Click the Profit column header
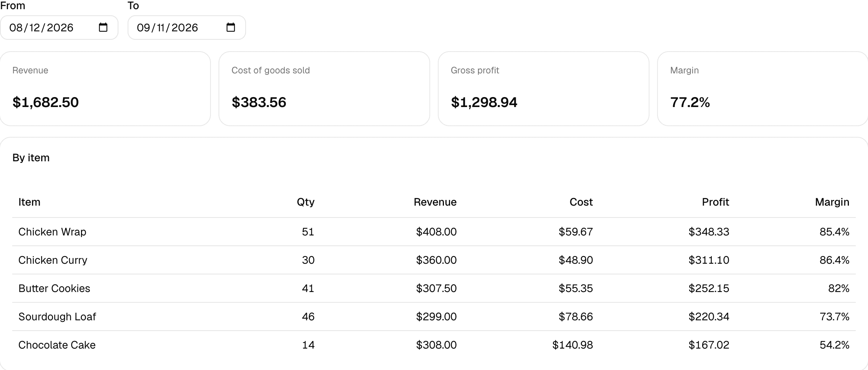868x370 pixels. 716,202
